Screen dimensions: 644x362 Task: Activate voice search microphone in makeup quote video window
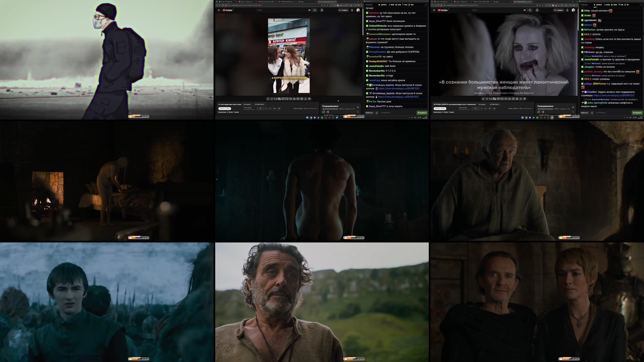[x=537, y=10]
